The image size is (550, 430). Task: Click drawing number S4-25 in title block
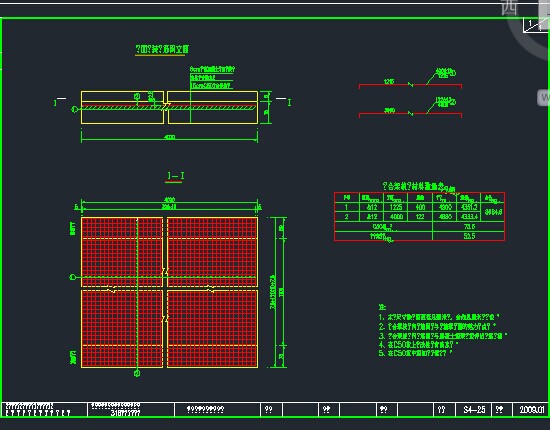pyautogui.click(x=474, y=409)
